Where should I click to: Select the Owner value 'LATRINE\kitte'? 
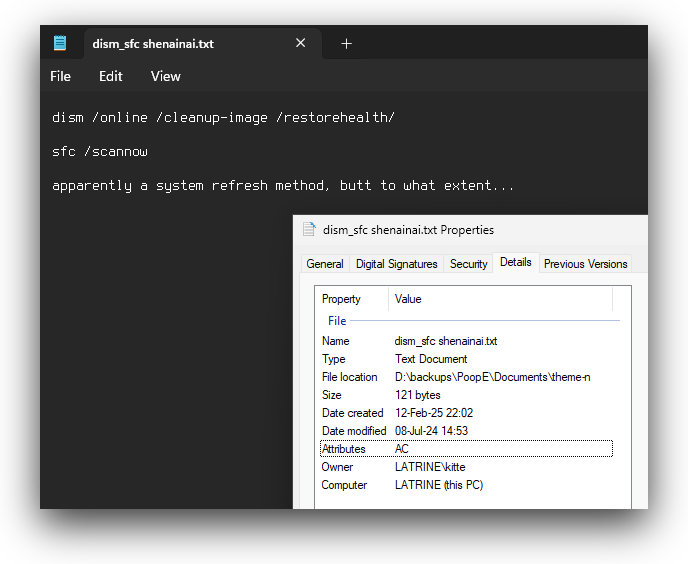pos(430,467)
